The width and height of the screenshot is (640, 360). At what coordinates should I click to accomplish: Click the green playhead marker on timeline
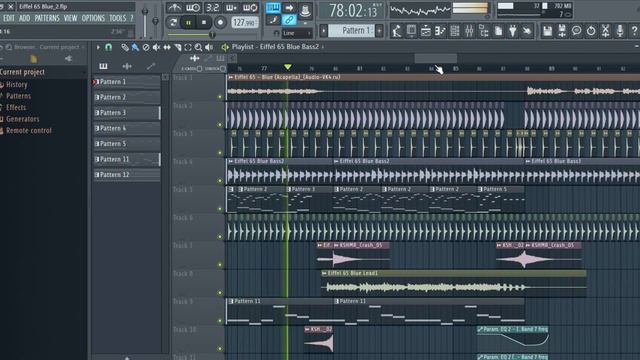pos(288,67)
